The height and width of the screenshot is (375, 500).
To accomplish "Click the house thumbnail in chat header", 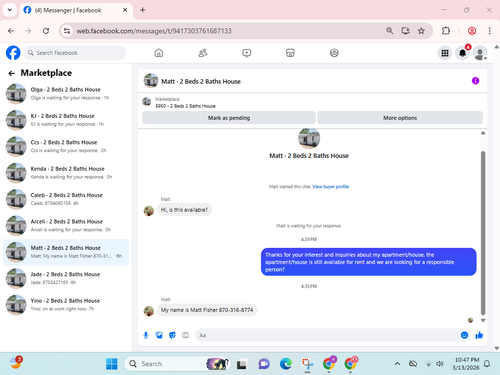I will (x=151, y=81).
